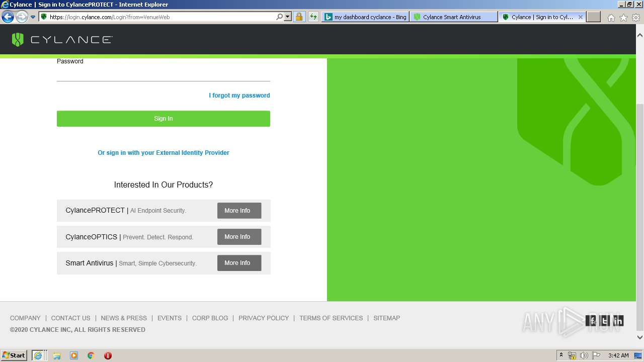
Task: Open the COMPANY footer link
Action: click(x=25, y=318)
